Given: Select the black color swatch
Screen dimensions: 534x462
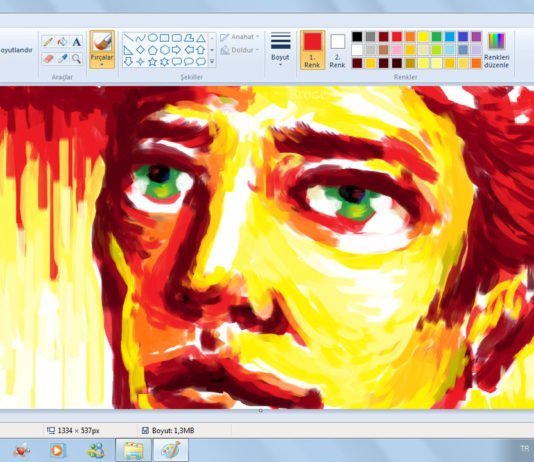Looking at the screenshot, I should [357, 36].
